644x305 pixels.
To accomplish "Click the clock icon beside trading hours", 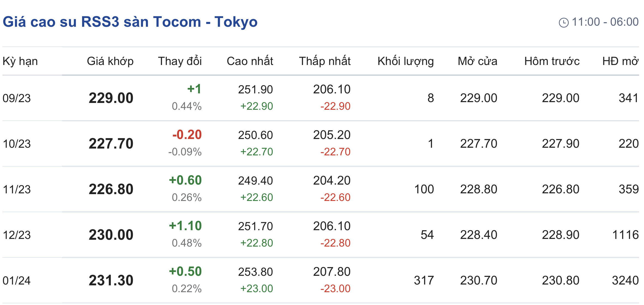I will coord(564,22).
